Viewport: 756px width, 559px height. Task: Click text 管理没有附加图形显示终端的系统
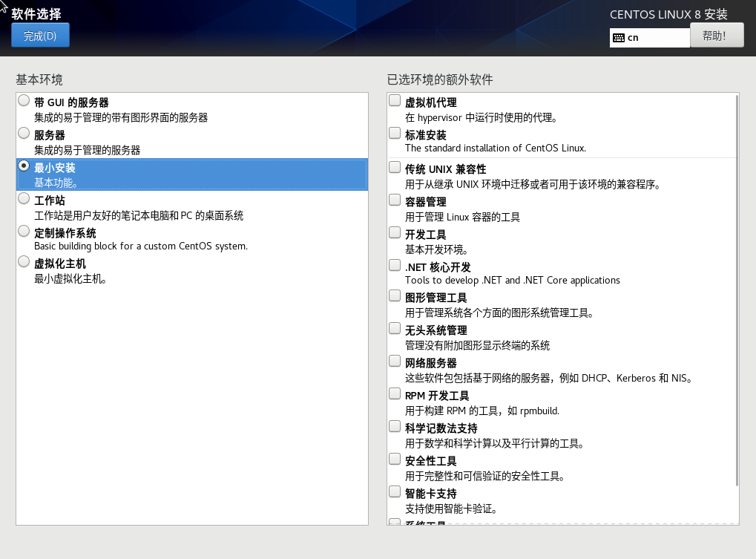point(477,345)
